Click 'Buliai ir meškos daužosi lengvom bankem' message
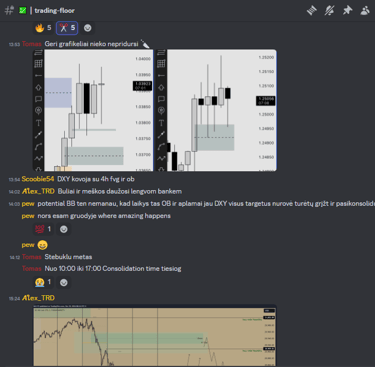This screenshot has width=375, height=367. (120, 191)
